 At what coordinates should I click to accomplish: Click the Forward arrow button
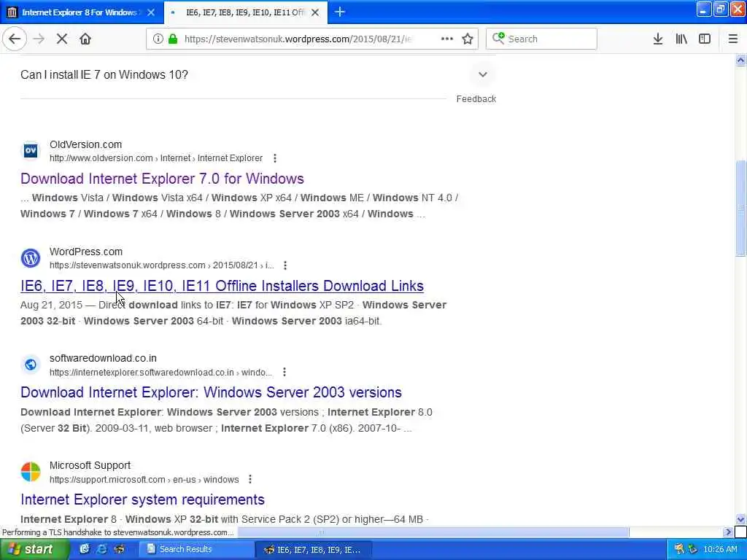[39, 39]
